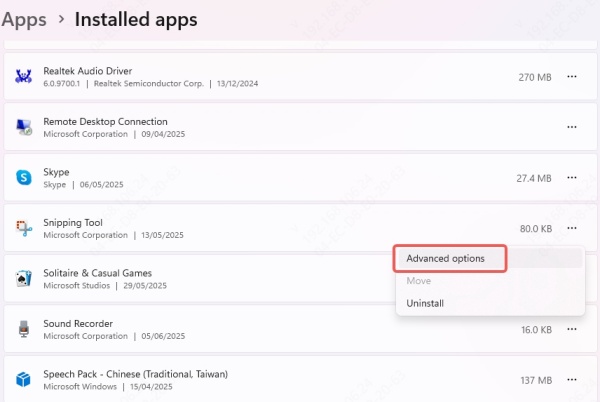Click the 05/06/2025 install date
Screen dimensions: 600x402
tap(163, 336)
